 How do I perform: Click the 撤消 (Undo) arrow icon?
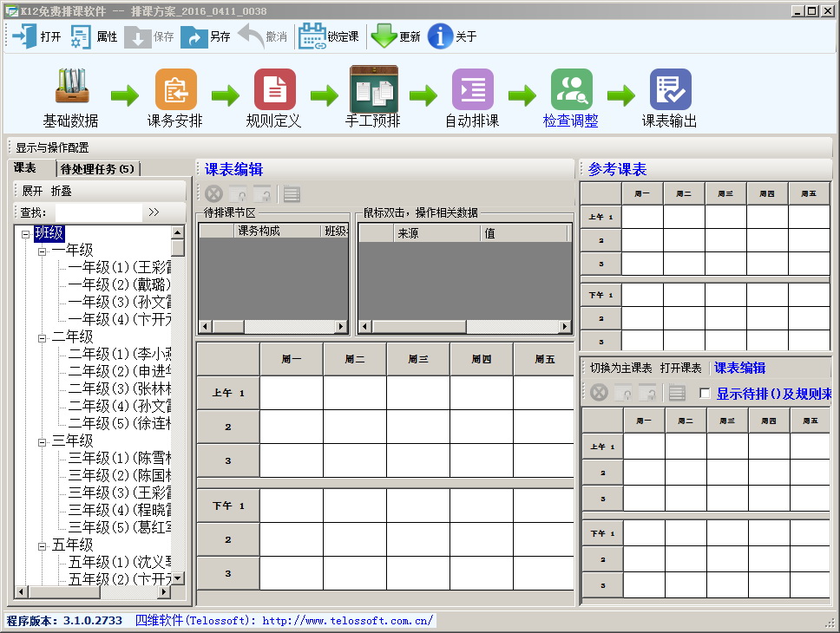click(250, 36)
